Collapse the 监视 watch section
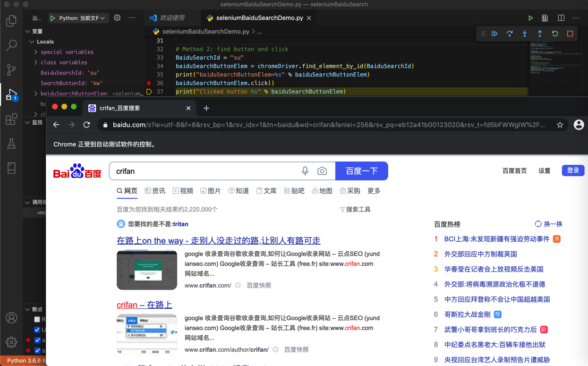 pos(34,122)
